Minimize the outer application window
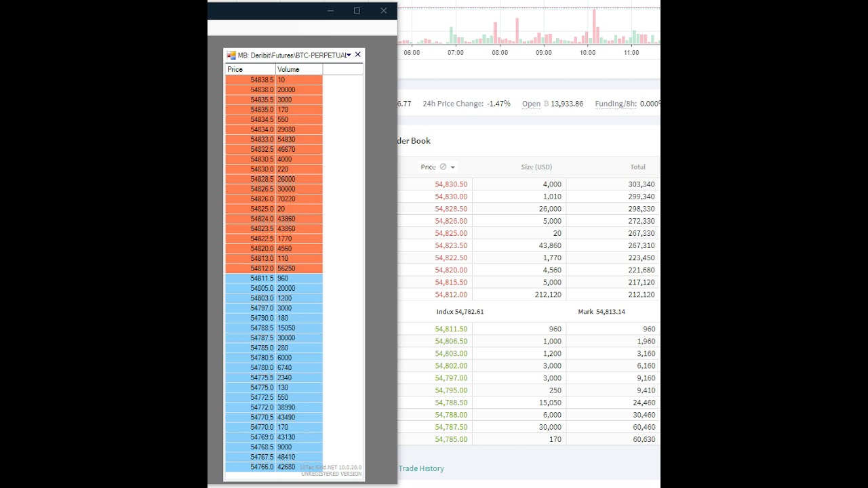Viewport: 868px width, 488px height. coord(331,11)
